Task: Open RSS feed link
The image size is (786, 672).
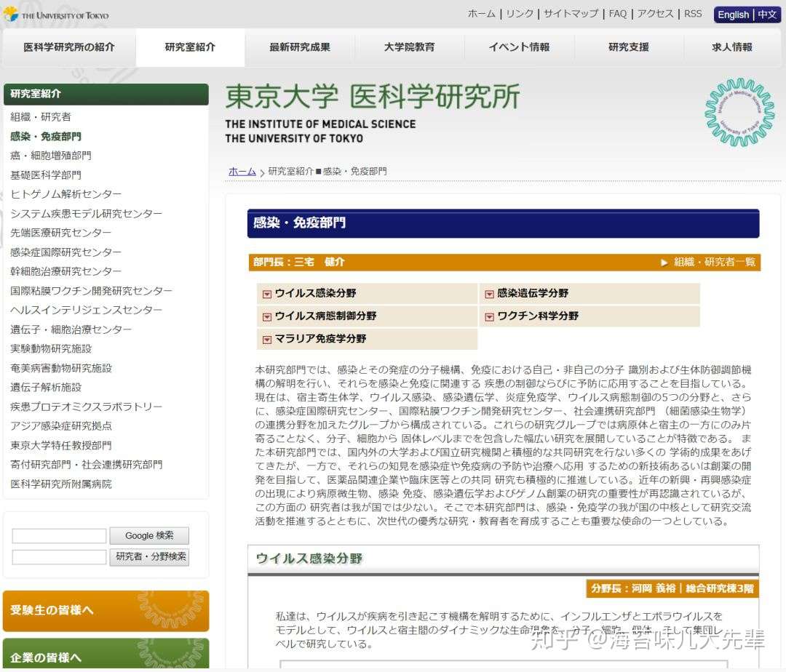Action: 693,14
